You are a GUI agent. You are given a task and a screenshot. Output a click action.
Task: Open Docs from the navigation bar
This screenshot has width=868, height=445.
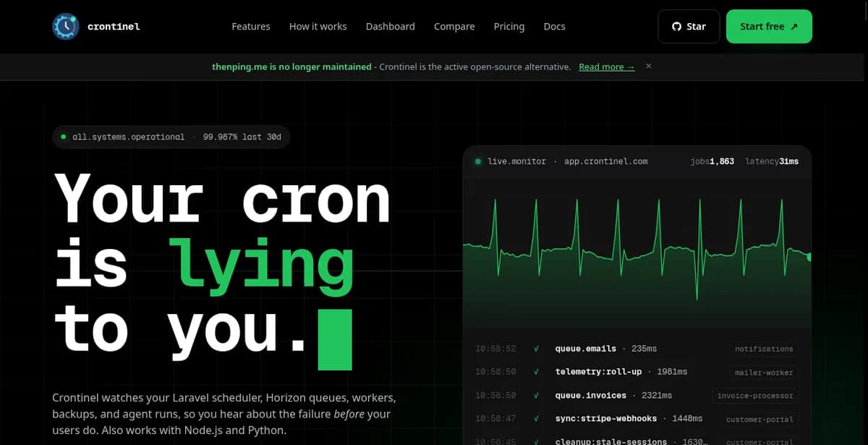[555, 27]
